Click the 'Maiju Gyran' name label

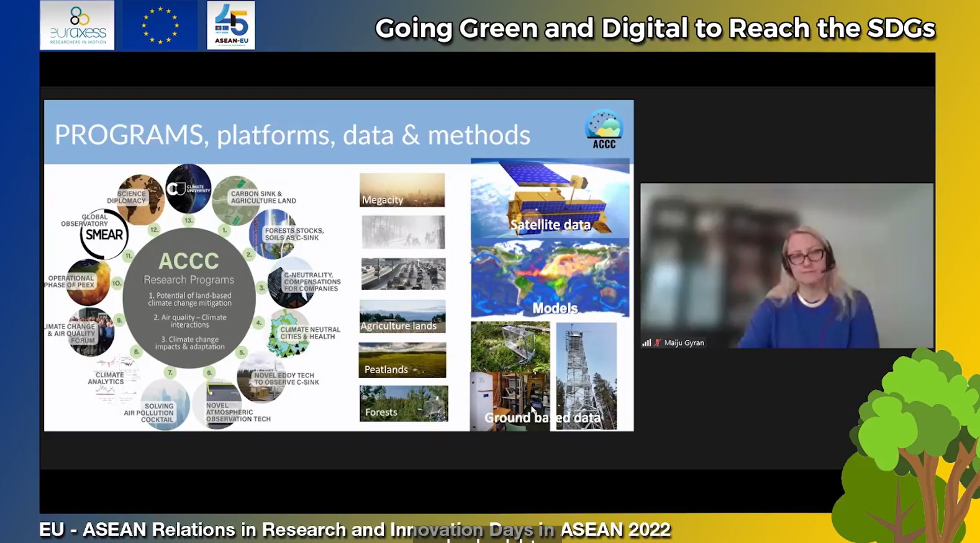684,343
